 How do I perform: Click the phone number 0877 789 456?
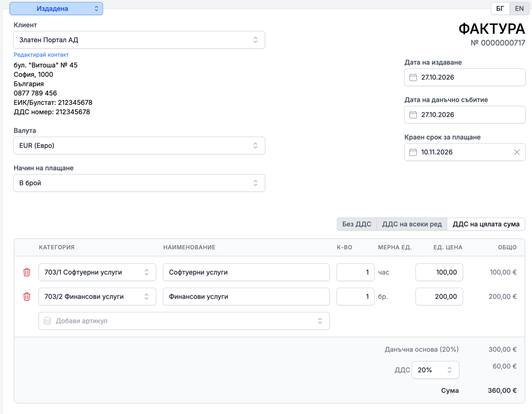click(35, 93)
